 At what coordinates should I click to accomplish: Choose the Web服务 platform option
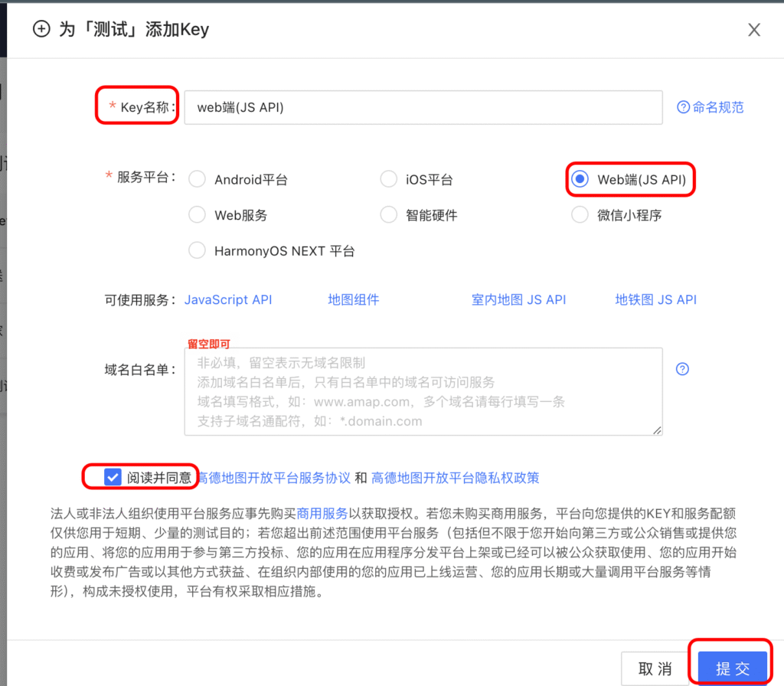[x=197, y=214]
